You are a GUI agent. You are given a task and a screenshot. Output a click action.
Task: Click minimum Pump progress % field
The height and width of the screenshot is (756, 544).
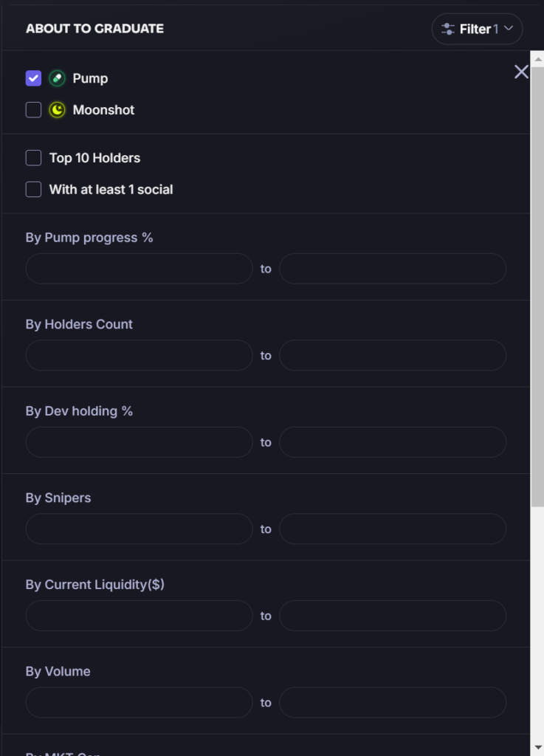(x=139, y=269)
